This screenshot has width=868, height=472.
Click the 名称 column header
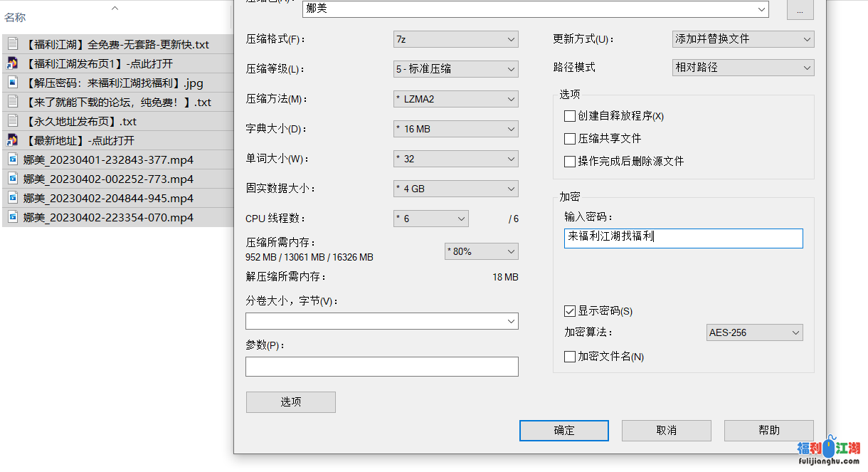[x=16, y=18]
